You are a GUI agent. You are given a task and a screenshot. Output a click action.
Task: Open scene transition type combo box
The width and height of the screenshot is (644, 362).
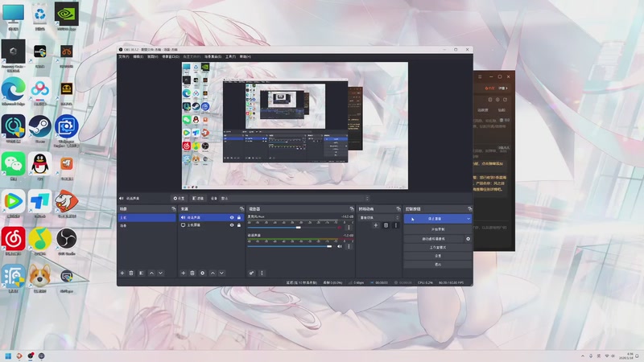point(379,217)
